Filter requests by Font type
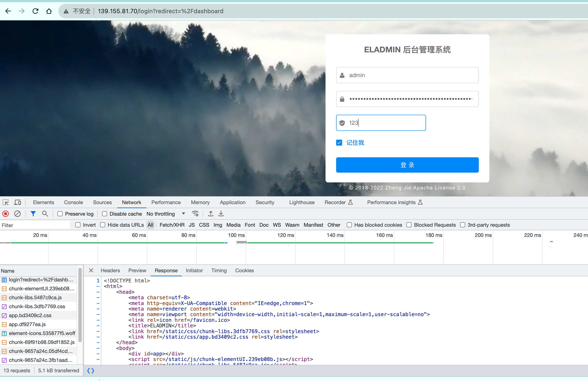588x381 pixels. click(x=250, y=225)
